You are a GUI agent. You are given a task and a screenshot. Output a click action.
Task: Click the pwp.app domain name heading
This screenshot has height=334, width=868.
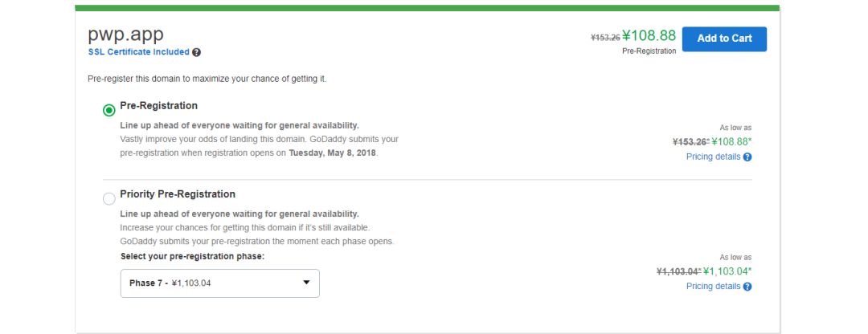125,35
